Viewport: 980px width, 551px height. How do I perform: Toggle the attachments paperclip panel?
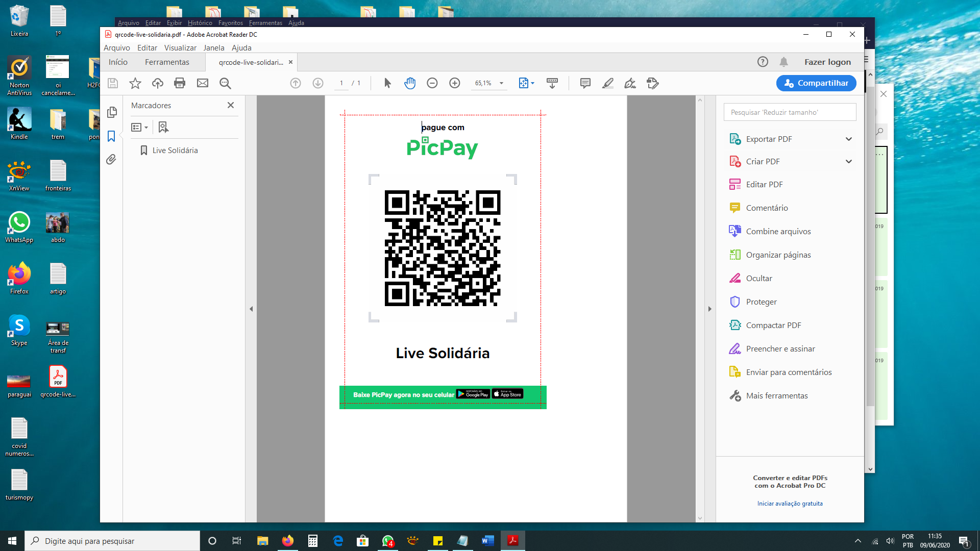[111, 160]
